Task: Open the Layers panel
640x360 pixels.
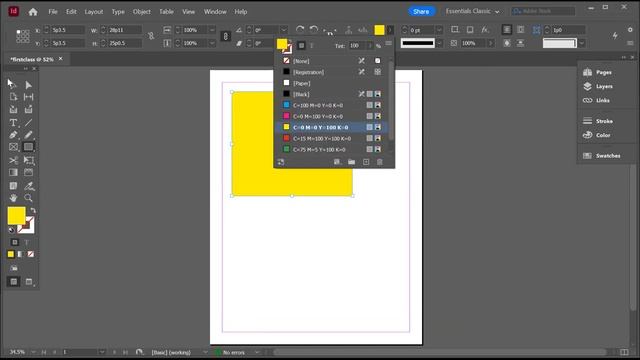Action: click(598, 86)
